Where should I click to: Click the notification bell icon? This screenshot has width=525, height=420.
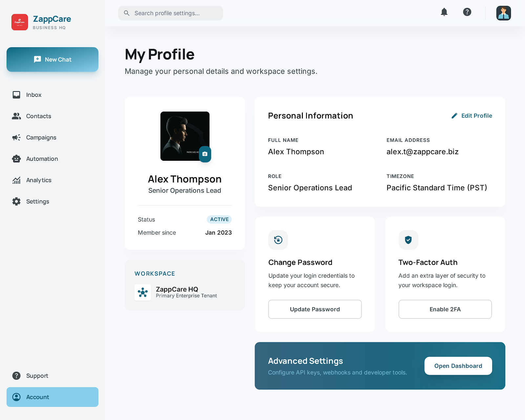444,12
